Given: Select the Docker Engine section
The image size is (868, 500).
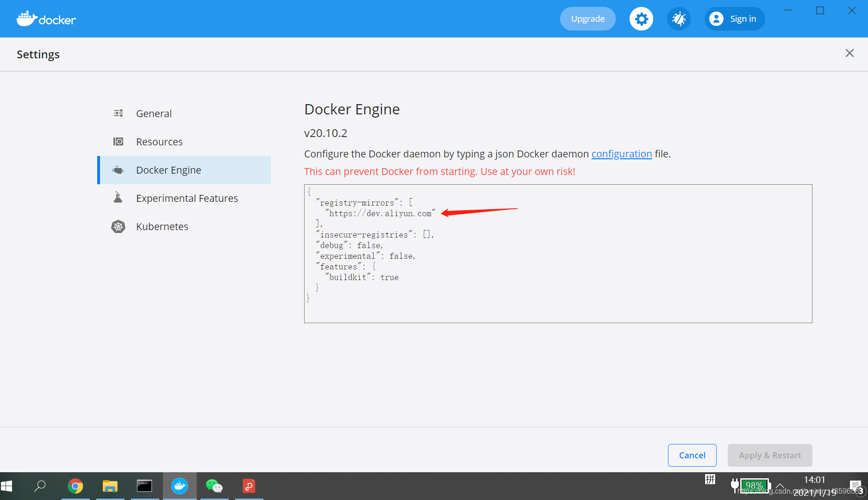Looking at the screenshot, I should click(x=184, y=170).
